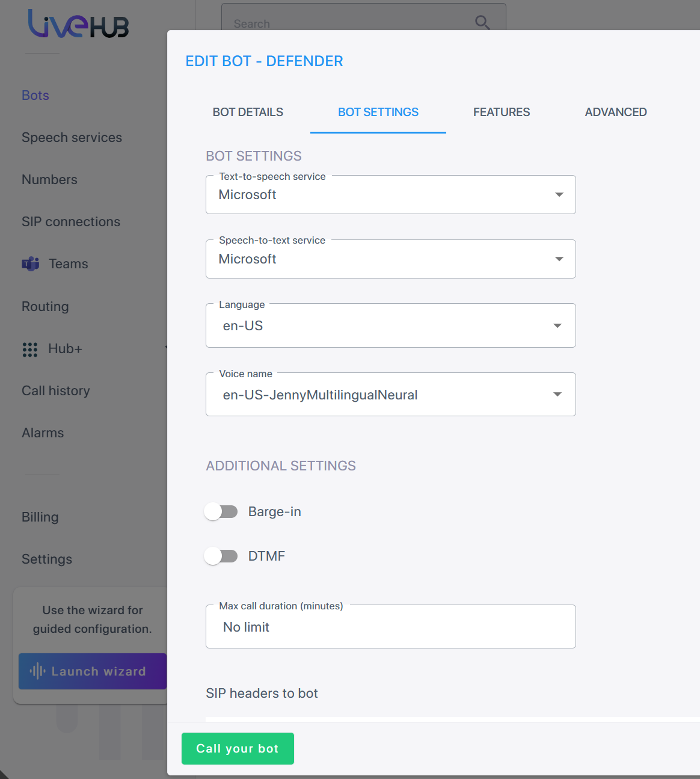Click the Launch wizard button
This screenshot has width=700, height=779.
[x=93, y=671]
